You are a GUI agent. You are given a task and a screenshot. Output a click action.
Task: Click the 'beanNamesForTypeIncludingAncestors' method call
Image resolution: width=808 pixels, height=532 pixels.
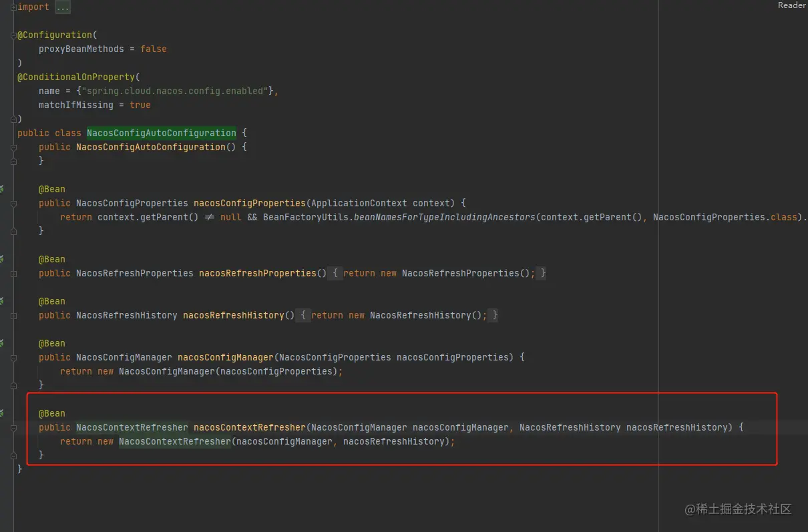click(445, 217)
